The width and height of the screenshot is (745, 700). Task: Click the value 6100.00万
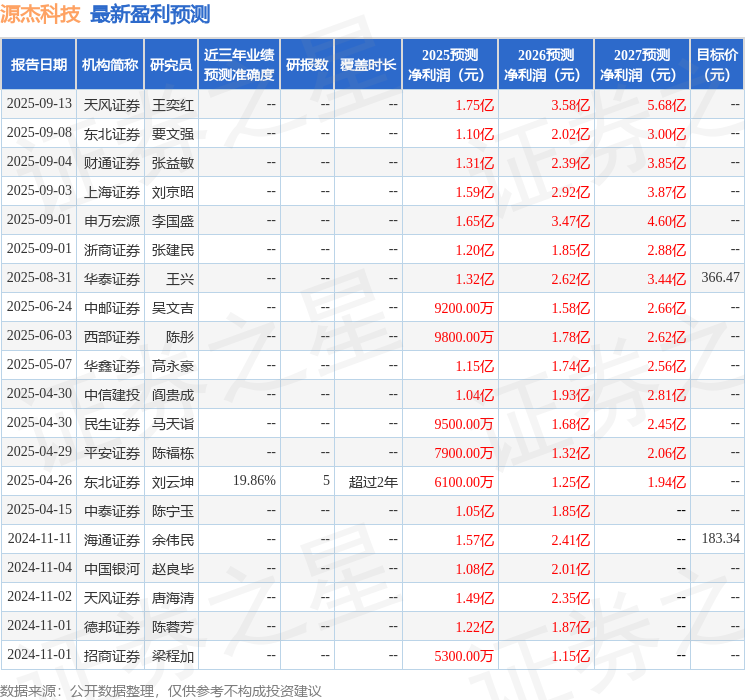pos(464,482)
